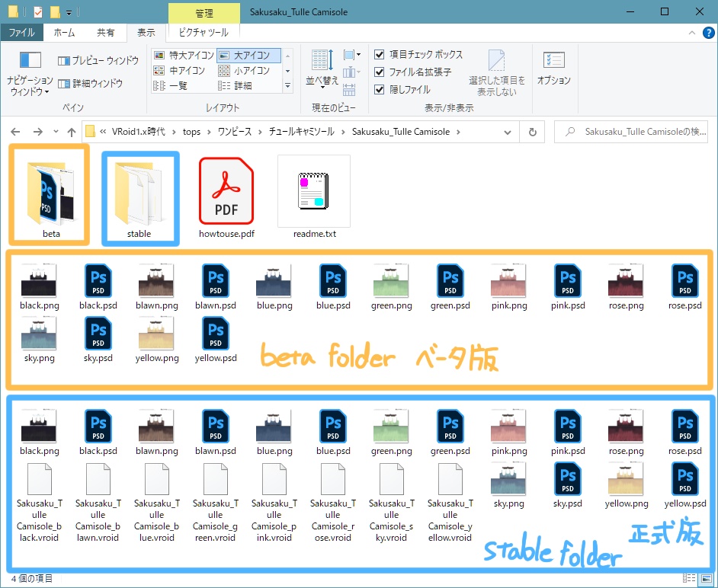Image resolution: width=718 pixels, height=588 pixels.
Task: Expand the chevron after tops in address bar
Action: click(x=209, y=133)
